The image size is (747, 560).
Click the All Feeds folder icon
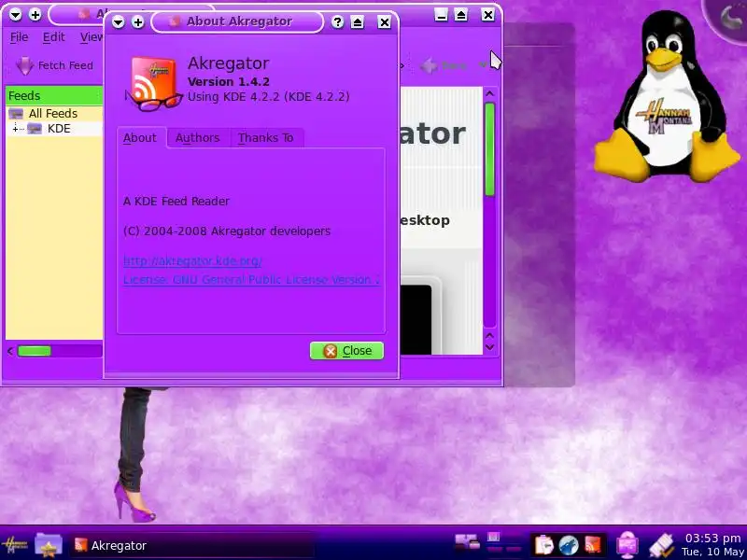(x=16, y=114)
